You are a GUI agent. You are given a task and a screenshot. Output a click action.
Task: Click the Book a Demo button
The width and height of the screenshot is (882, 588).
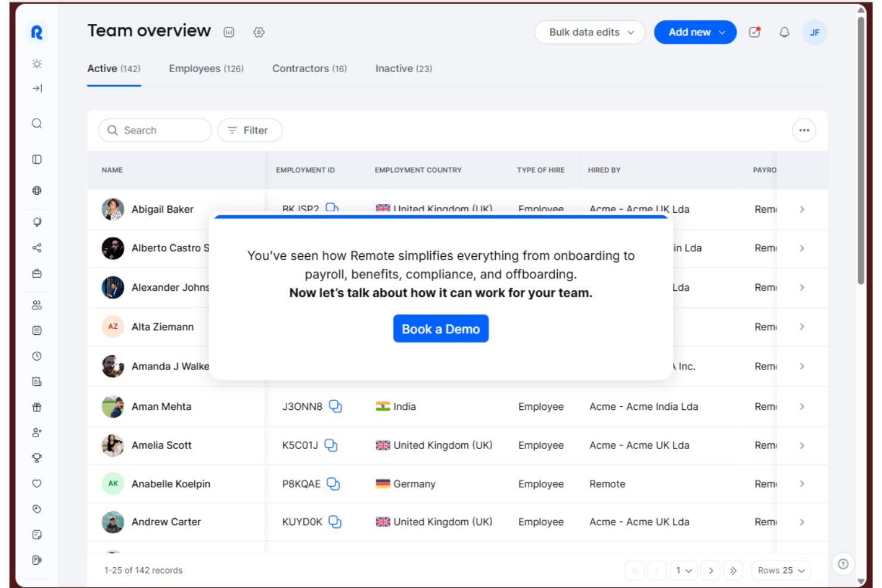pos(441,329)
